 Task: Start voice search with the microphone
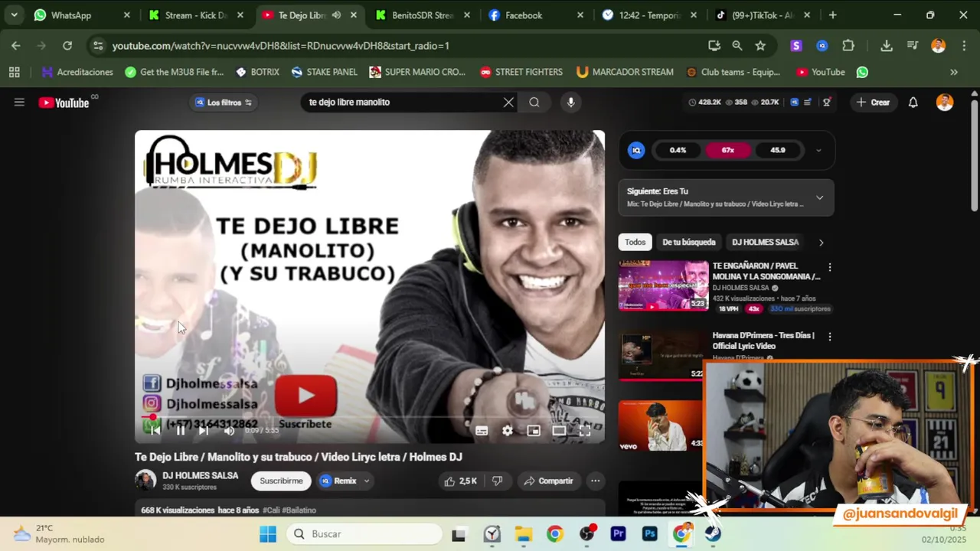coord(570,103)
